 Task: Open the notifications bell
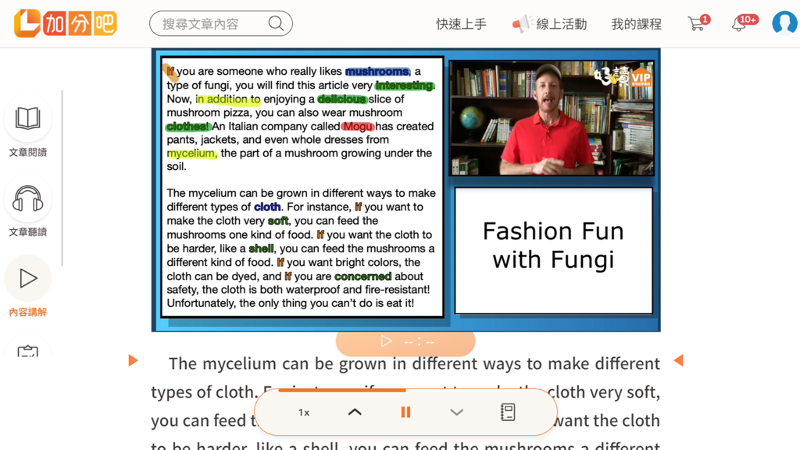point(739,24)
